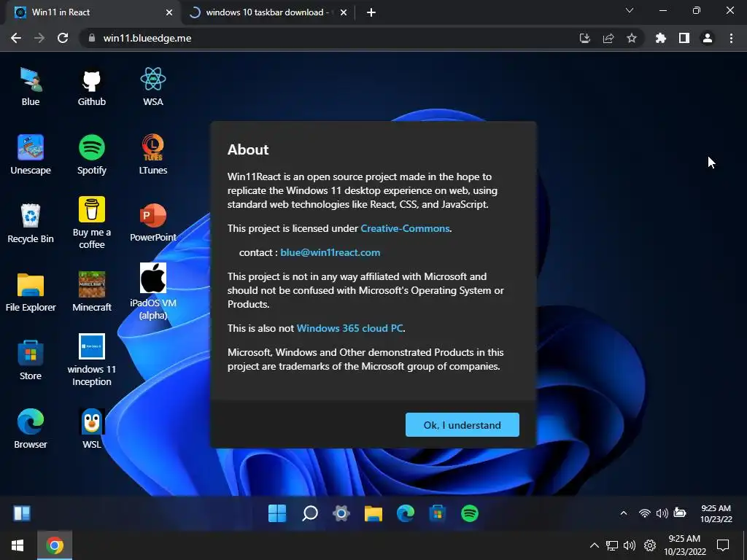Screen dimensions: 747x560
Task: Open the Blue desktop icon
Action: tap(31, 87)
